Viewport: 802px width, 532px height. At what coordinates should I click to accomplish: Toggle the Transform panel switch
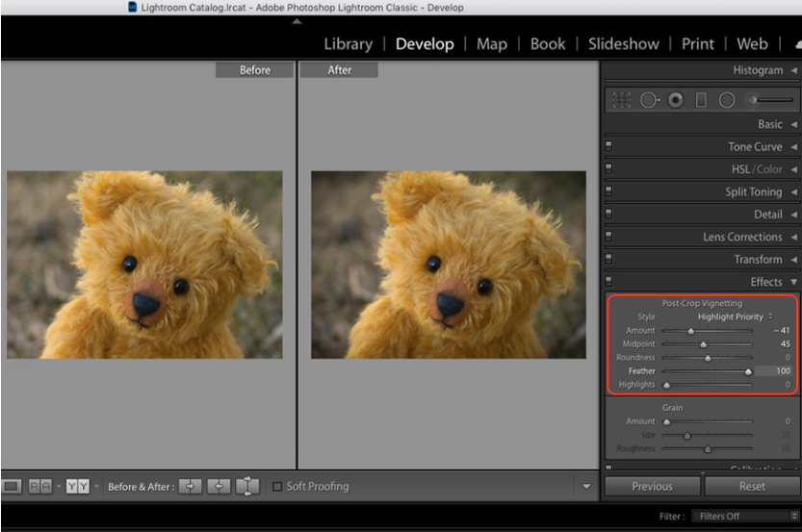tap(608, 259)
